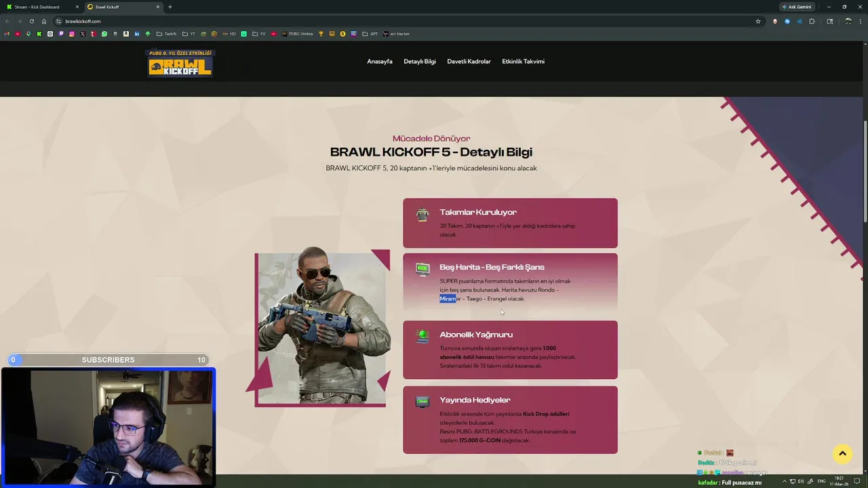Open the Etkinlik Takvimi link
This screenshot has width=868, height=488.
click(x=523, y=62)
